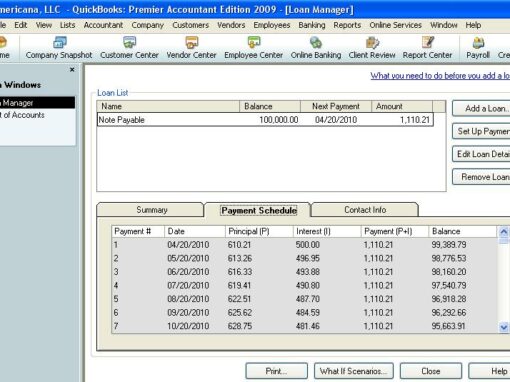Click balance value 99,389.79
510x382 pixels.
[449, 245]
